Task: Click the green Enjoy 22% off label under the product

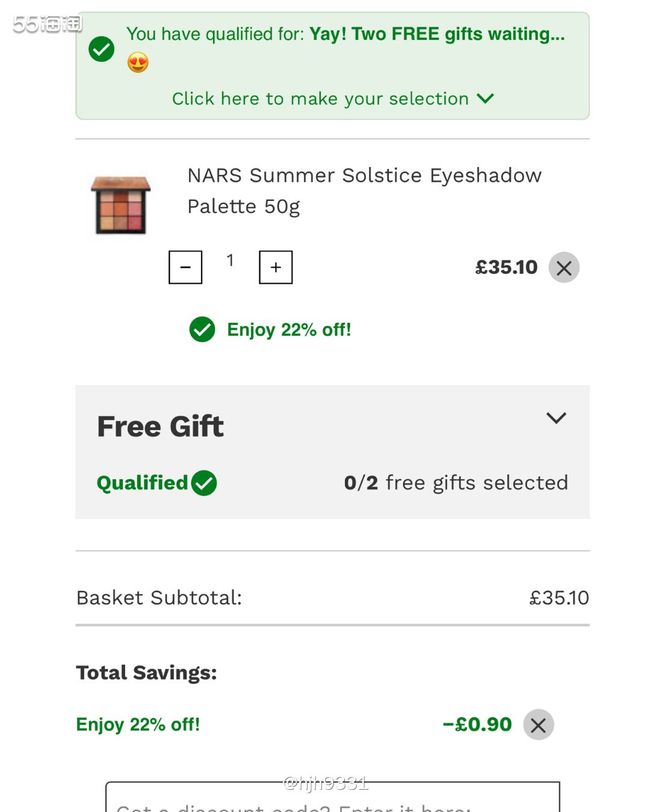Action: pyautogui.click(x=289, y=330)
